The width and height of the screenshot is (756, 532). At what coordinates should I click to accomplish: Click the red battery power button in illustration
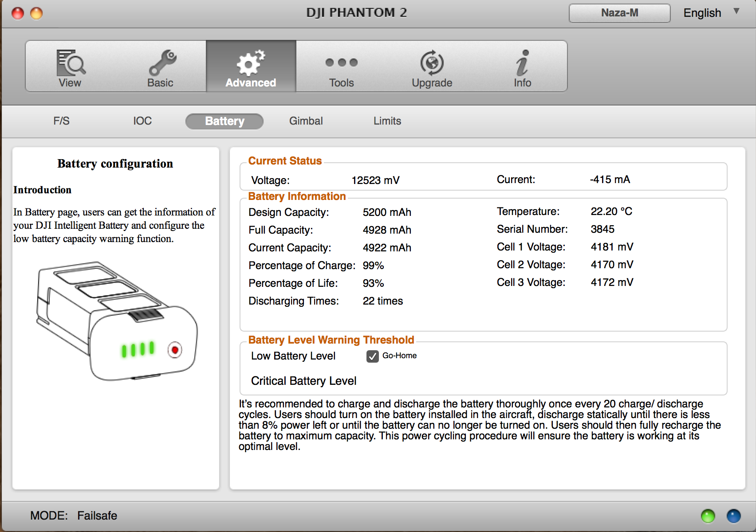click(175, 350)
